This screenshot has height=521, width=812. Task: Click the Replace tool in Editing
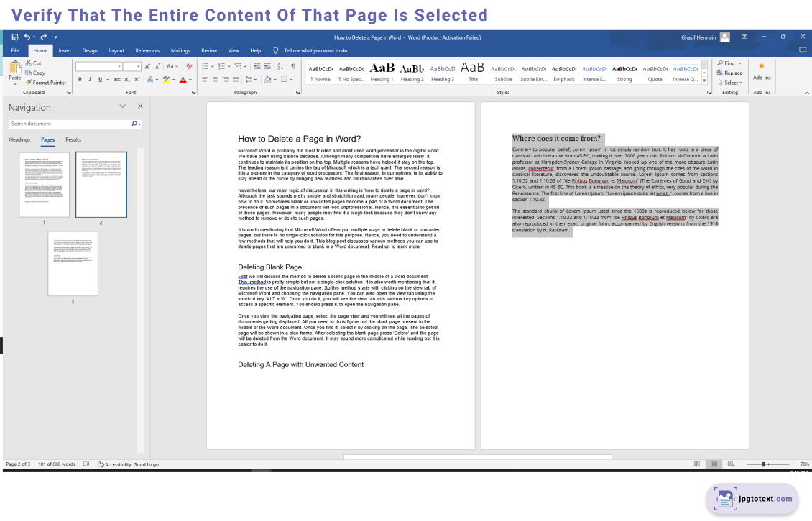(x=729, y=73)
